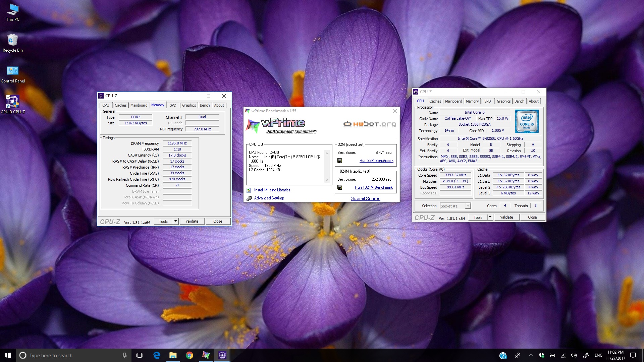The width and height of the screenshot is (644, 362).
Task: Open Task View from taskbar
Action: [140, 355]
